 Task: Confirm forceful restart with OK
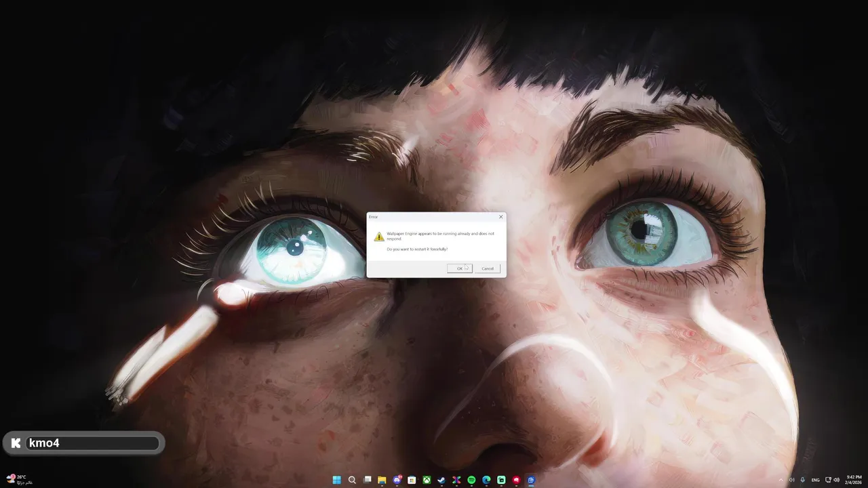(460, 268)
